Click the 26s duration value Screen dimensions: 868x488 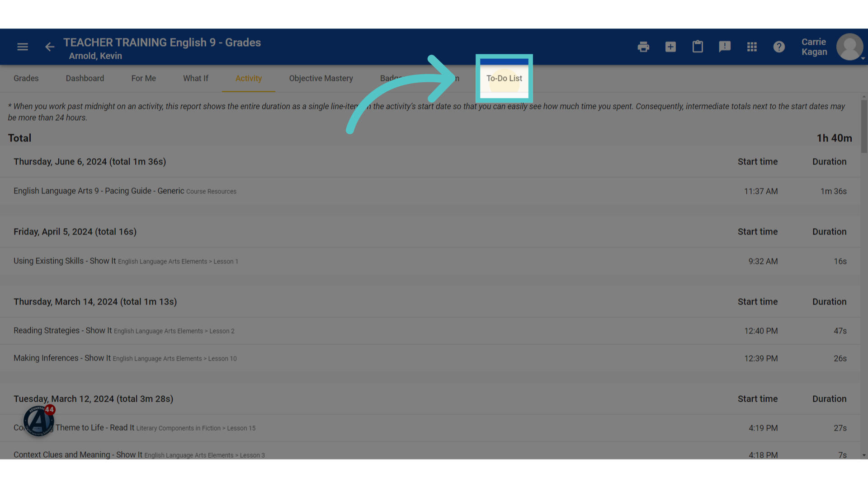pos(840,358)
